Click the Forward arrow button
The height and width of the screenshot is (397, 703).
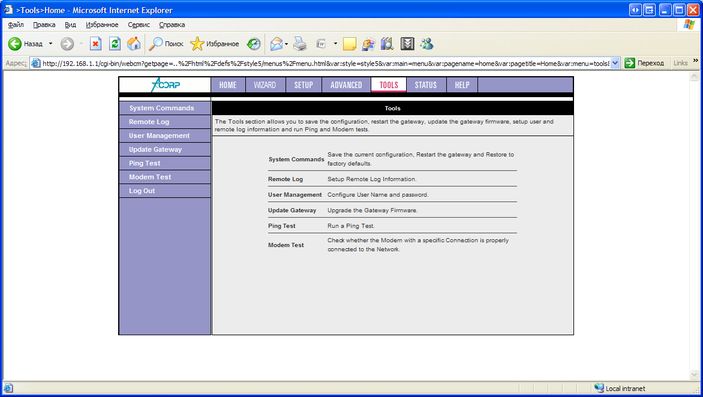[67, 44]
